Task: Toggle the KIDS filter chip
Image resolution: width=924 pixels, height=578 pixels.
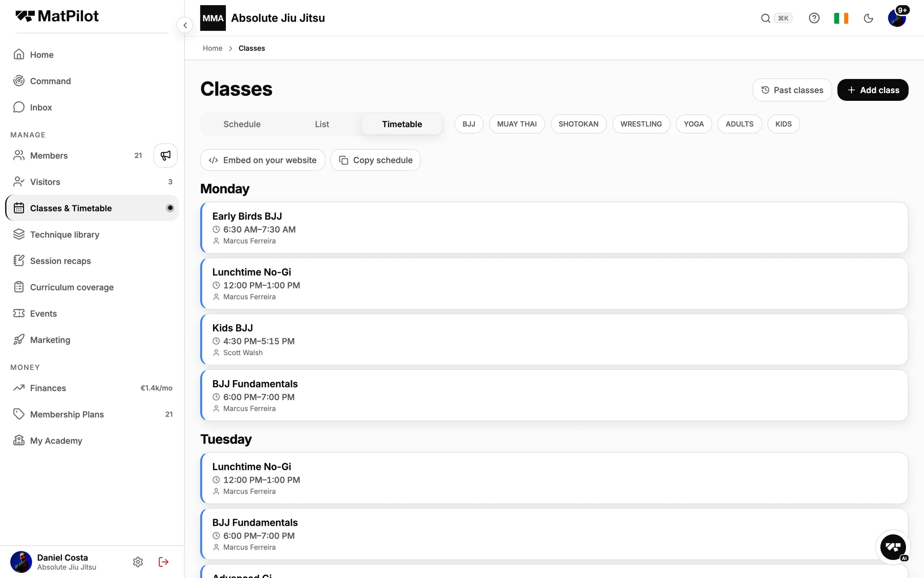Action: 784,124
